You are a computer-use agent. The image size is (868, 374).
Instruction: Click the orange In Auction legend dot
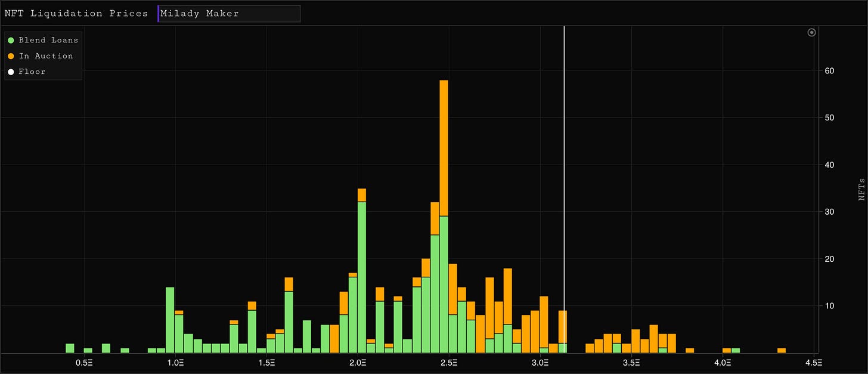coord(11,56)
